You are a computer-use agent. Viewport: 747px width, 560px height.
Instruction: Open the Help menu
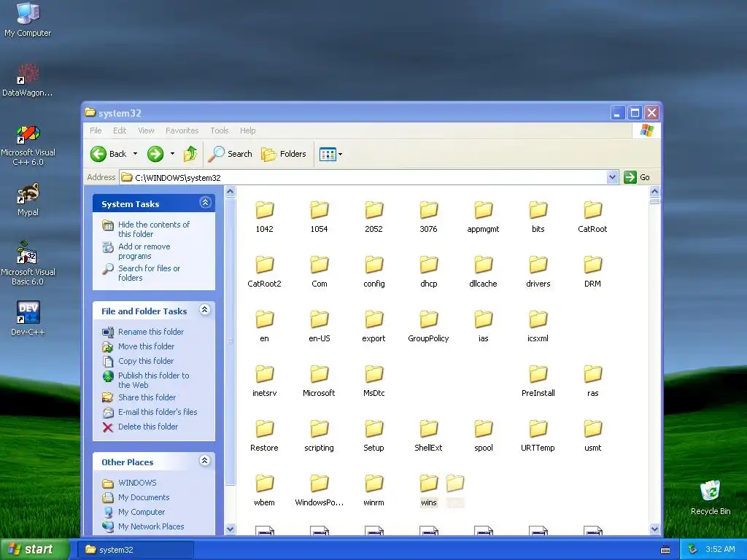tap(248, 131)
